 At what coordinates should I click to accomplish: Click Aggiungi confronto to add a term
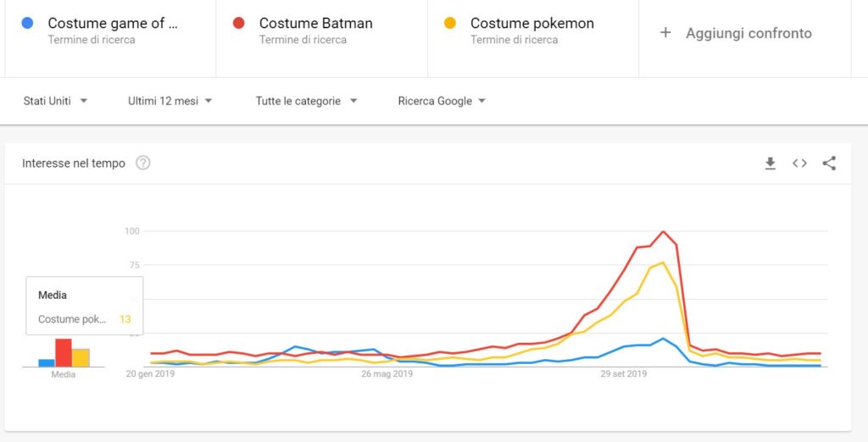click(748, 33)
